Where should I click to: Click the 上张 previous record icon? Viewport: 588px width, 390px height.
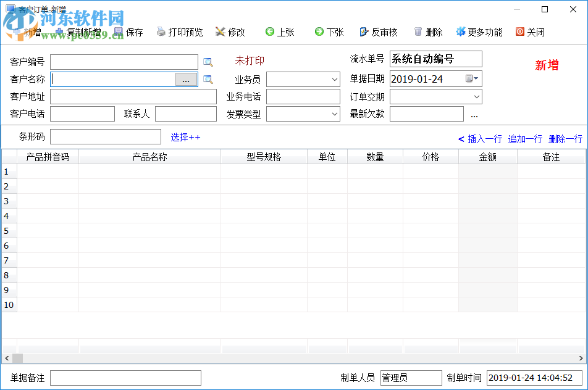coord(279,31)
